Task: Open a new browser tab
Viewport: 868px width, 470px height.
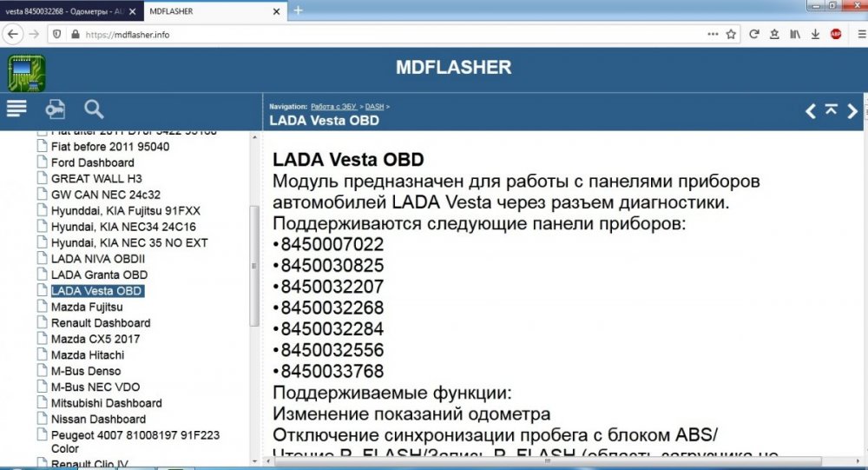Action: click(x=298, y=10)
